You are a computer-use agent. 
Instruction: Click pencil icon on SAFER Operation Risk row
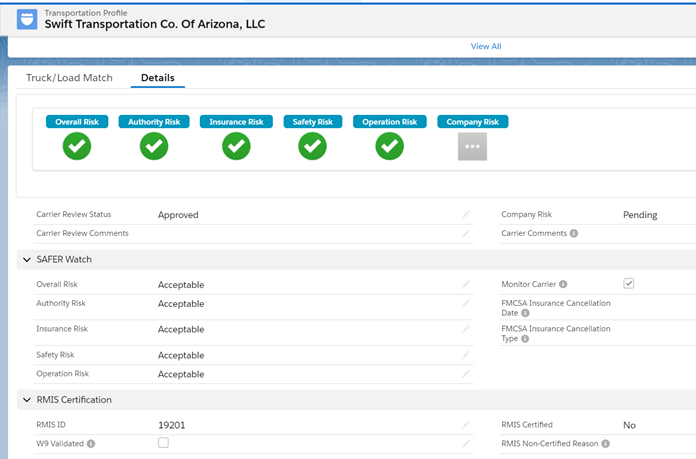coord(466,374)
